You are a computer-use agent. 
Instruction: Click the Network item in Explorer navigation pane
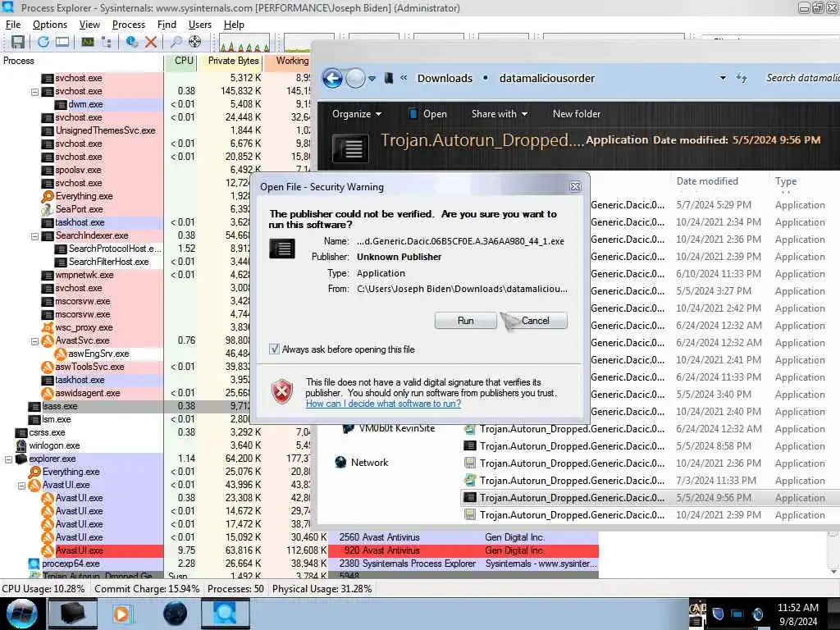(369, 463)
